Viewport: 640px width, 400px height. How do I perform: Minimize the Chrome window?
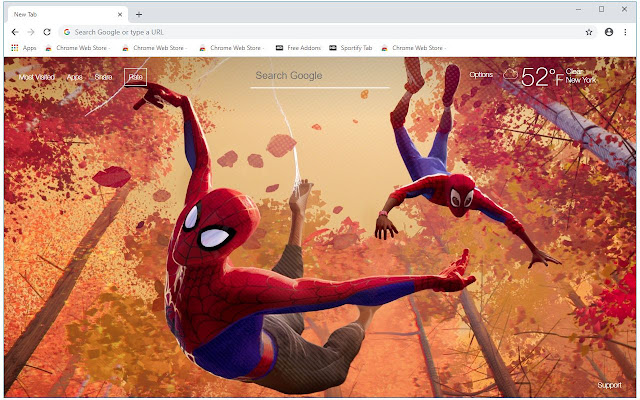coord(578,9)
